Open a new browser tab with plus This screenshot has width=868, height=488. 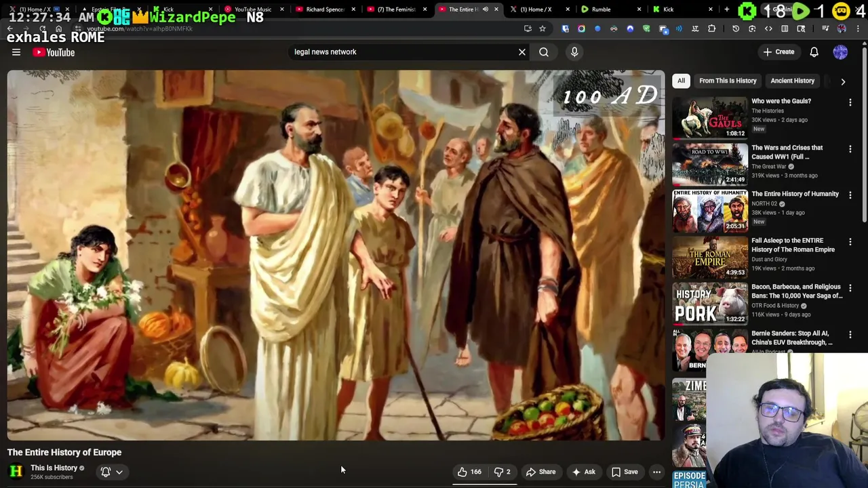726,9
